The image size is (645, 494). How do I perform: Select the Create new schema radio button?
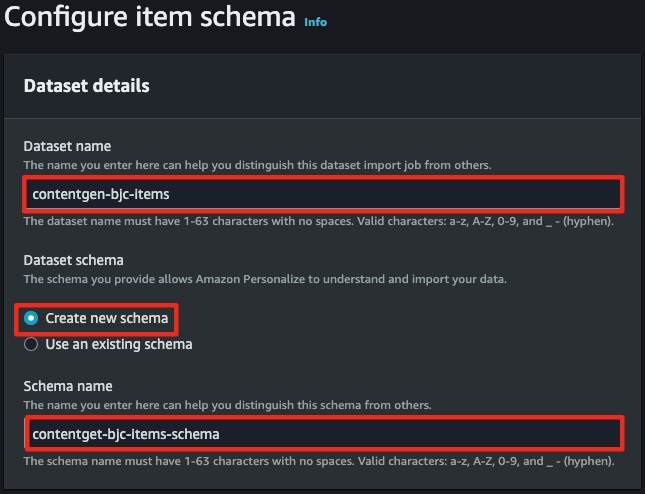[31, 318]
